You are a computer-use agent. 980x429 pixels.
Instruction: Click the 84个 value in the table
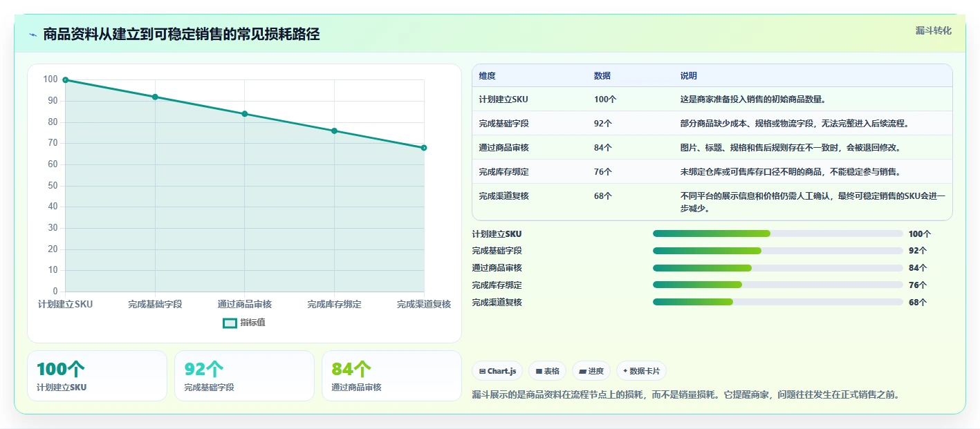tap(603, 148)
